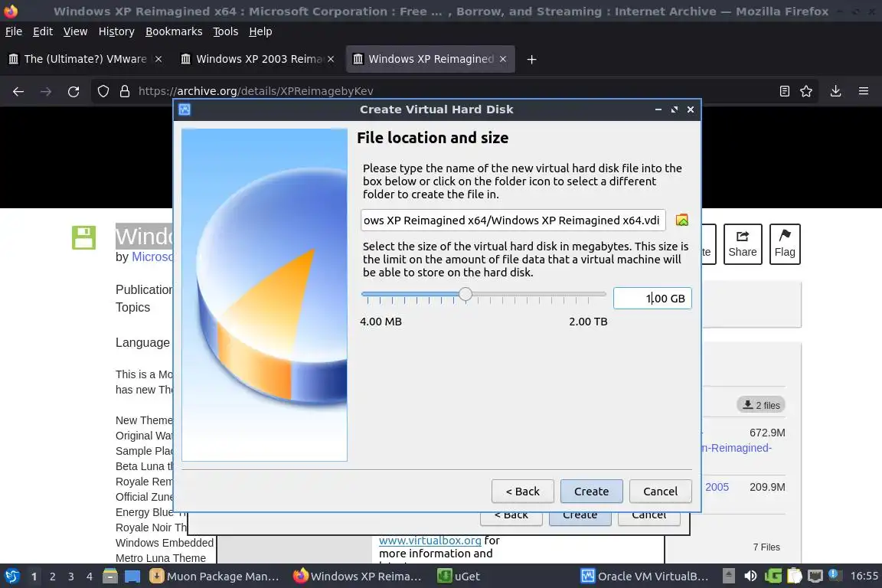Switch to workspace 4 in taskbar

90,577
